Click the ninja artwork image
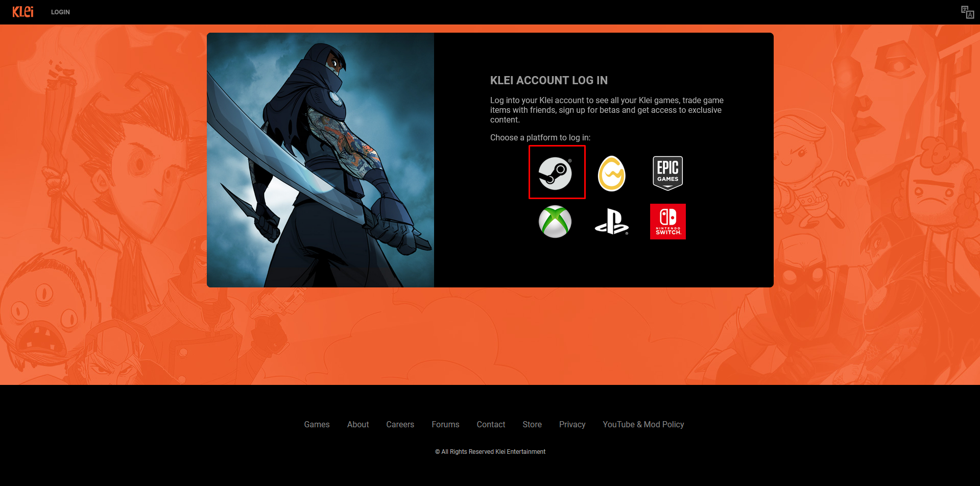 320,160
